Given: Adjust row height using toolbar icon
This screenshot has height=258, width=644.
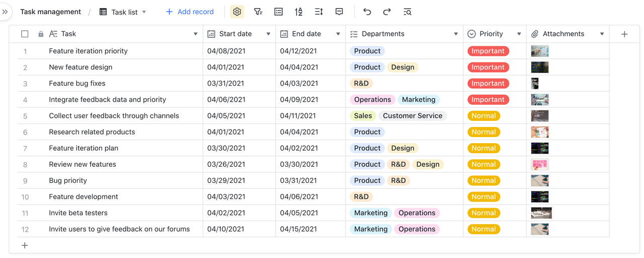Looking at the screenshot, I should [x=318, y=12].
